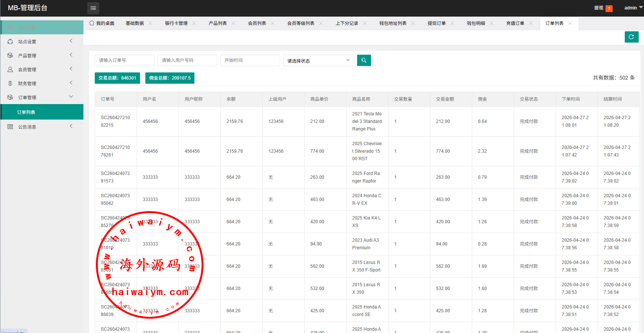This screenshot has height=333, width=644.
Task: Click the green refresh icon button
Action: (x=631, y=37)
